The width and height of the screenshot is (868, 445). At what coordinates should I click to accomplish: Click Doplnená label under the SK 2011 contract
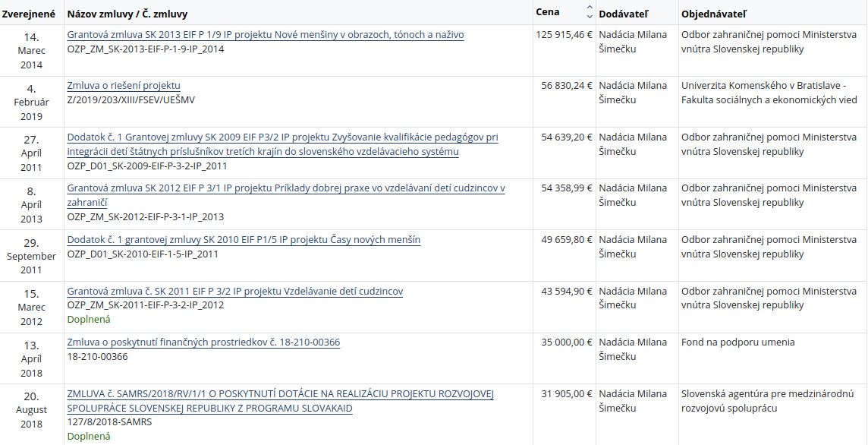pyautogui.click(x=89, y=320)
